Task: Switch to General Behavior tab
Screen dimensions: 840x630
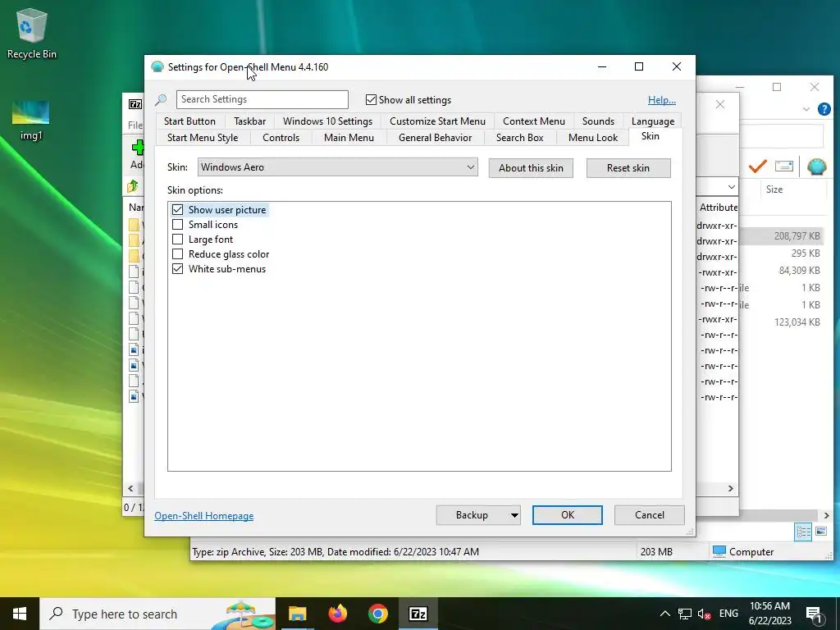Action: (x=435, y=138)
